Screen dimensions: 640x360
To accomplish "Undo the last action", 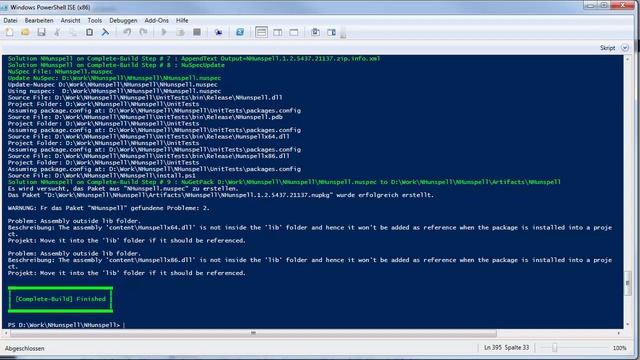I will pyautogui.click(x=127, y=32).
